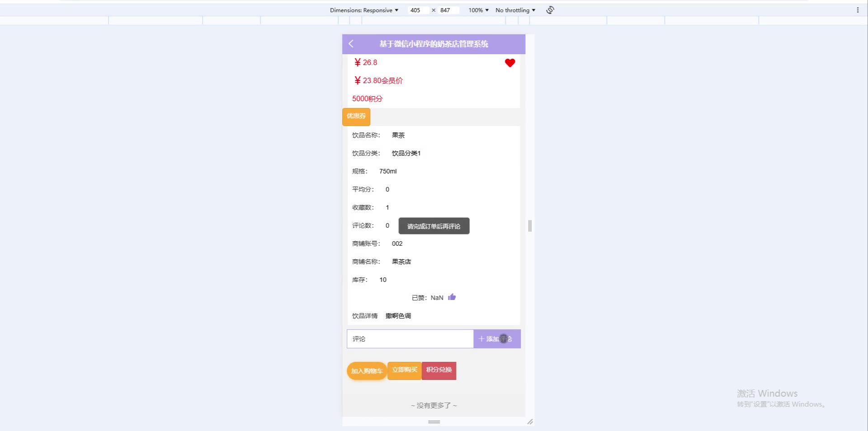868x431 pixels.
Task: Click the 已赞 NaN text
Action: click(427, 298)
